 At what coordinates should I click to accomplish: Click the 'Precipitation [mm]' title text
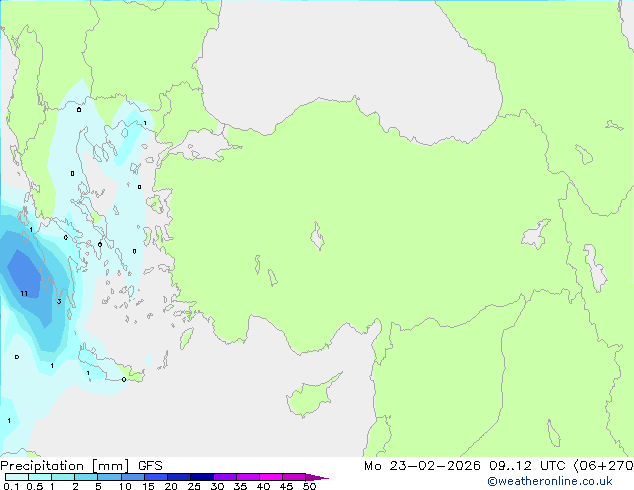65,466
